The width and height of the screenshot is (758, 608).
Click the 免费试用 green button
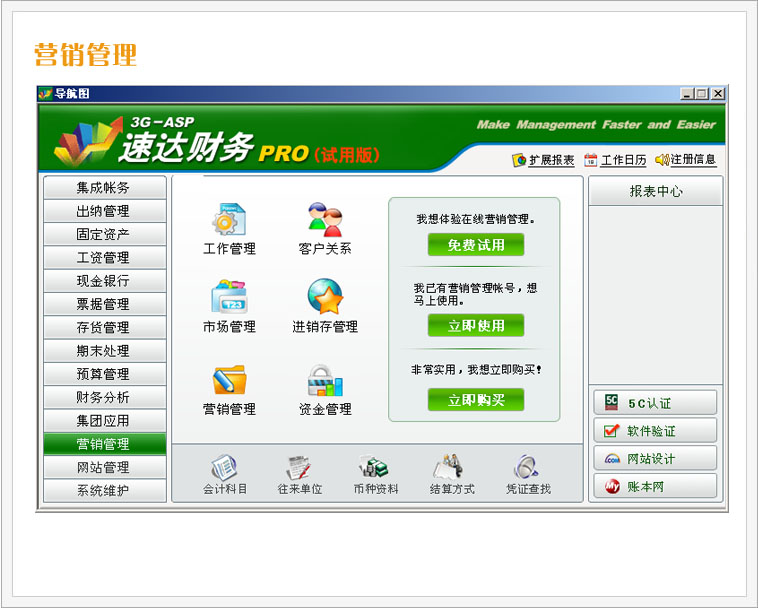[476, 245]
